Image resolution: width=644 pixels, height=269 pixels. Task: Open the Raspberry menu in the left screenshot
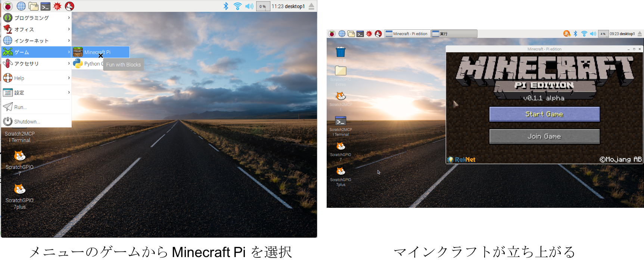(8, 6)
